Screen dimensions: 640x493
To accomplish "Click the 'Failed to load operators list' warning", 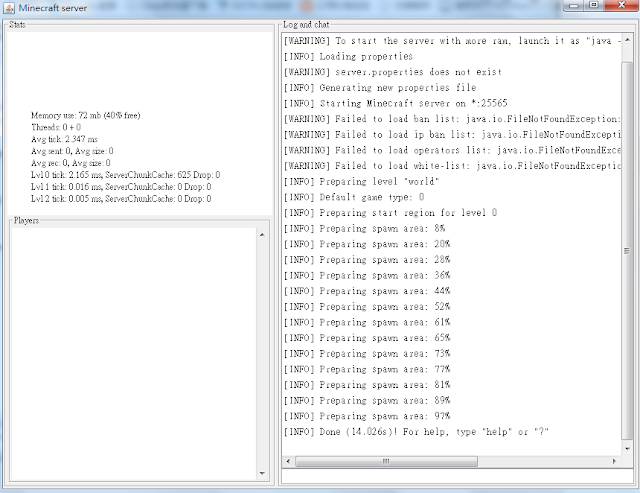I will pyautogui.click(x=452, y=150).
